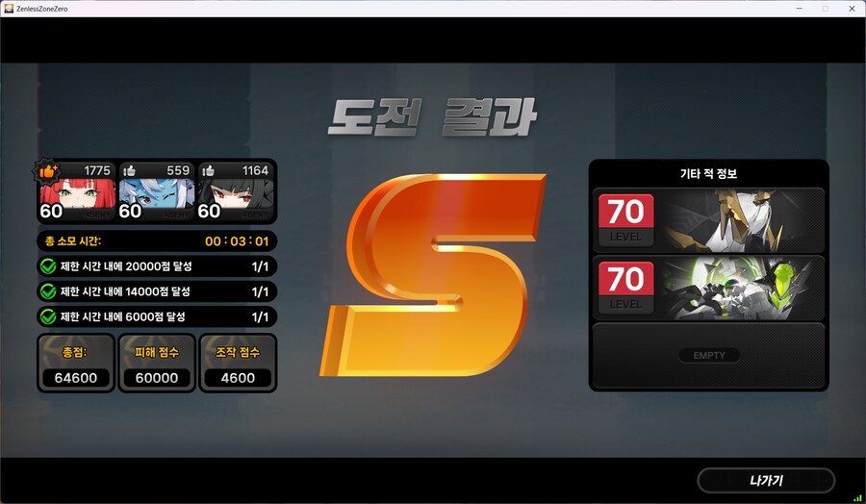Click the 기타 적 정보 header
This screenshot has height=504, width=866.
click(708, 174)
